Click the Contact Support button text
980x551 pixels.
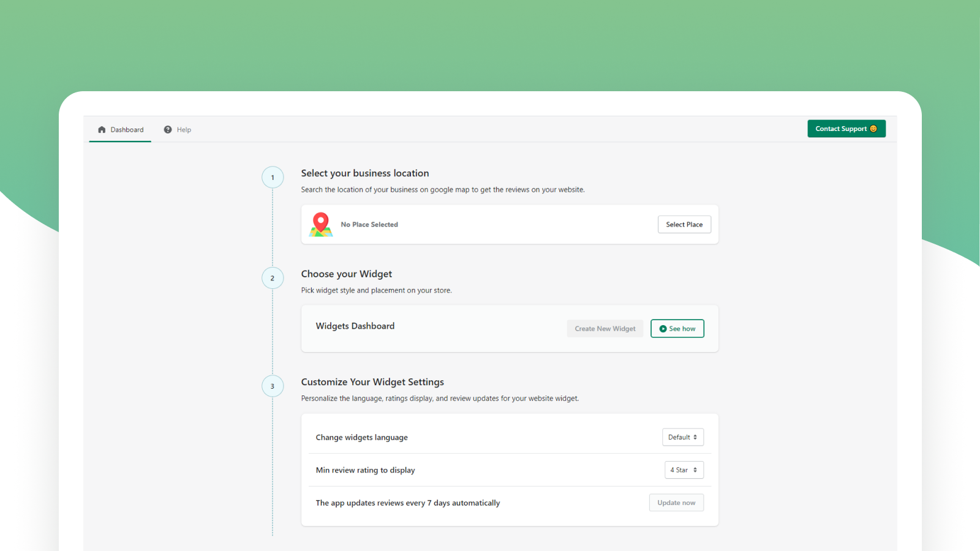coord(840,129)
